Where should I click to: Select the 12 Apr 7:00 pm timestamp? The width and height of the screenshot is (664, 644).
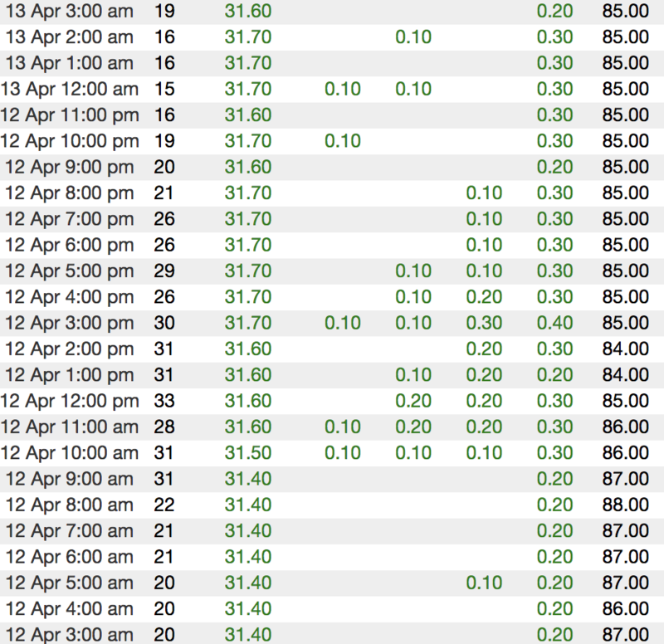[x=69, y=220]
